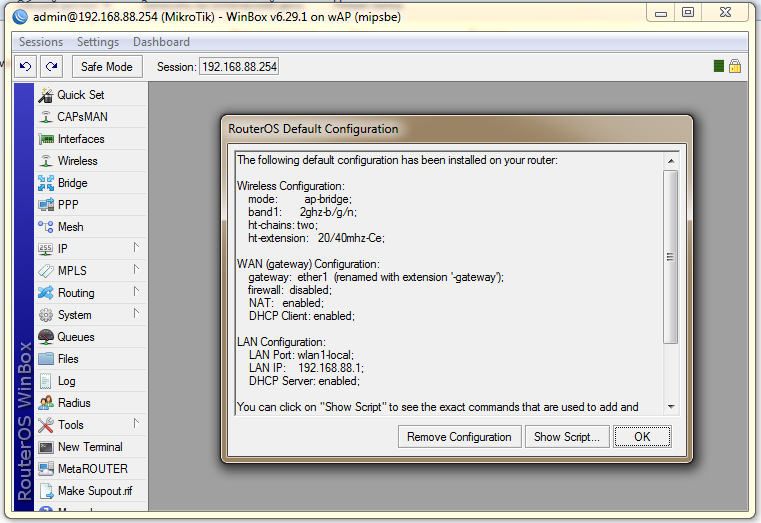
Task: Open the Sessions menu
Action: point(41,42)
